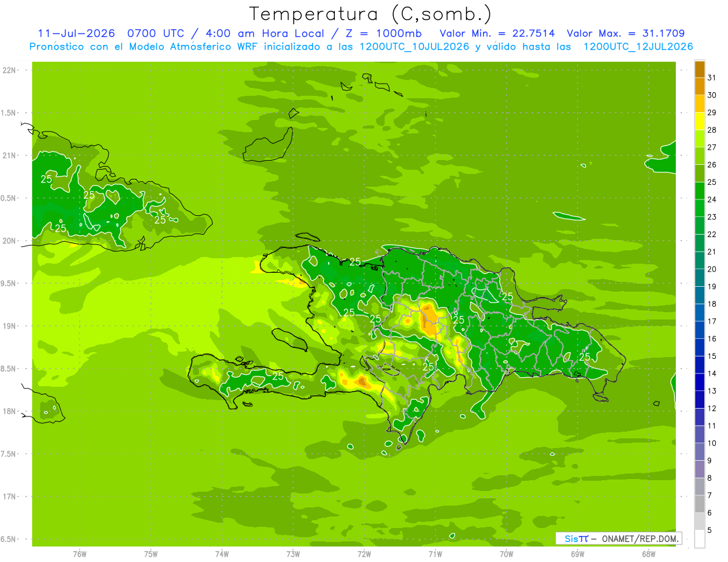The image size is (728, 562).
Task: Click the "70W" longitude axis label
Action: [x=507, y=554]
